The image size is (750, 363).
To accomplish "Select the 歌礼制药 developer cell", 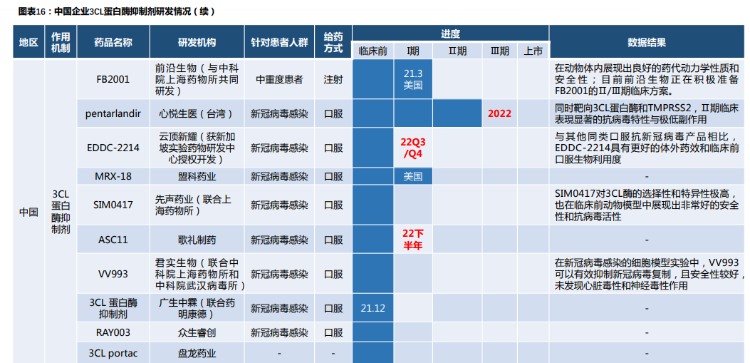I will tap(197, 240).
